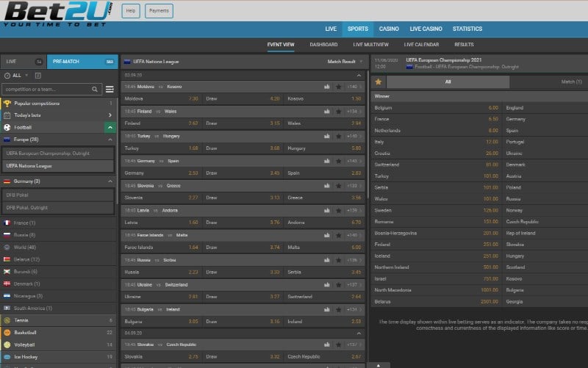
Task: Select the LIVE betting tab in sidebar
Action: click(x=24, y=62)
